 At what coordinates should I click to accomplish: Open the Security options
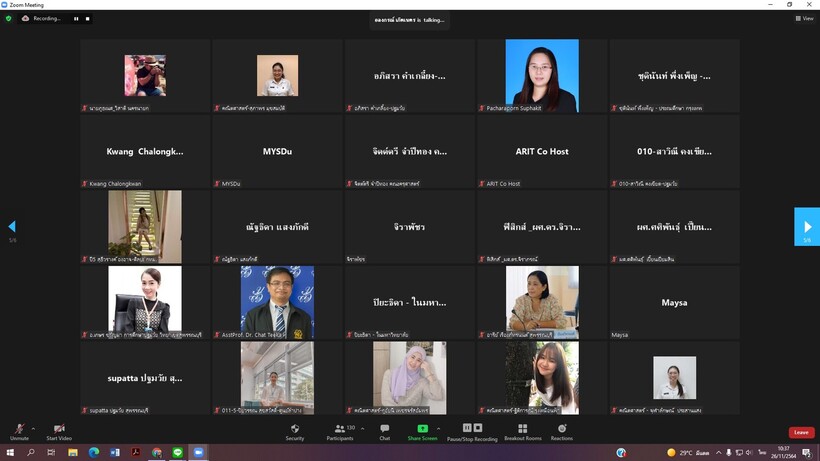(295, 430)
